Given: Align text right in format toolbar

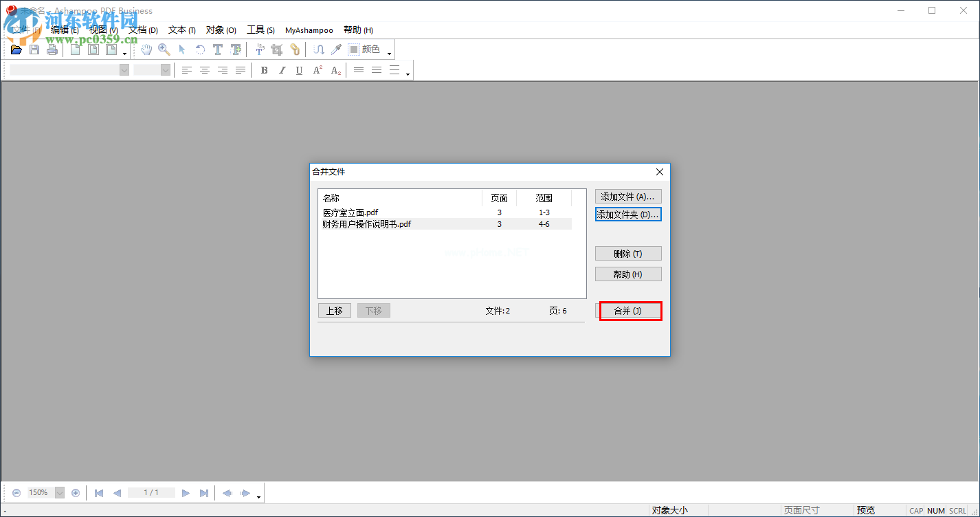Looking at the screenshot, I should (223, 70).
